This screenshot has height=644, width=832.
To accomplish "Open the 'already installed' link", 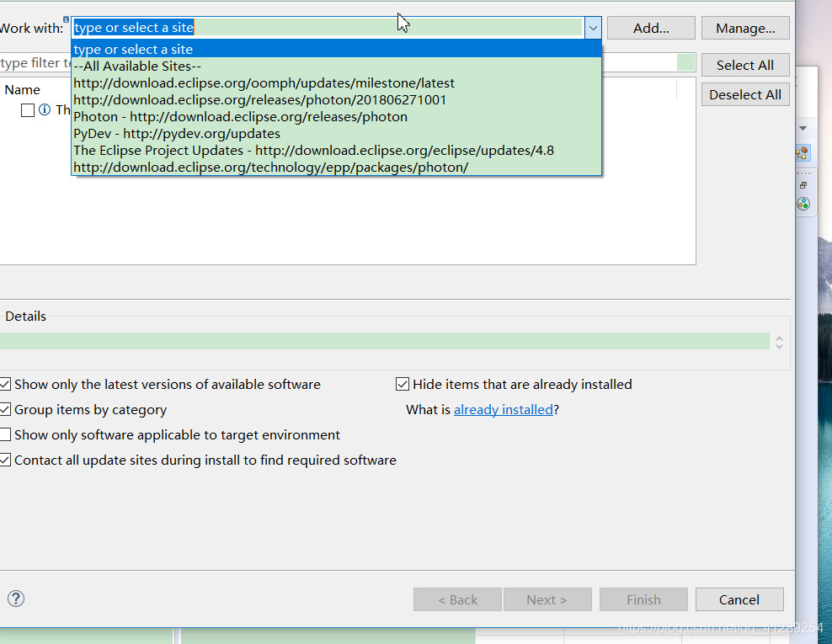I will coord(503,409).
